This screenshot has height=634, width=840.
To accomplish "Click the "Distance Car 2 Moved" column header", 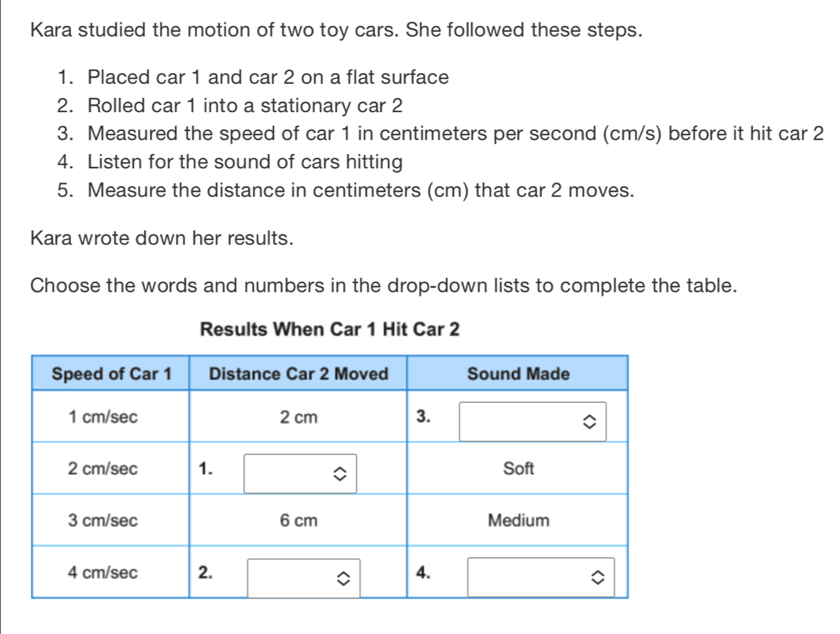I will (x=299, y=374).
